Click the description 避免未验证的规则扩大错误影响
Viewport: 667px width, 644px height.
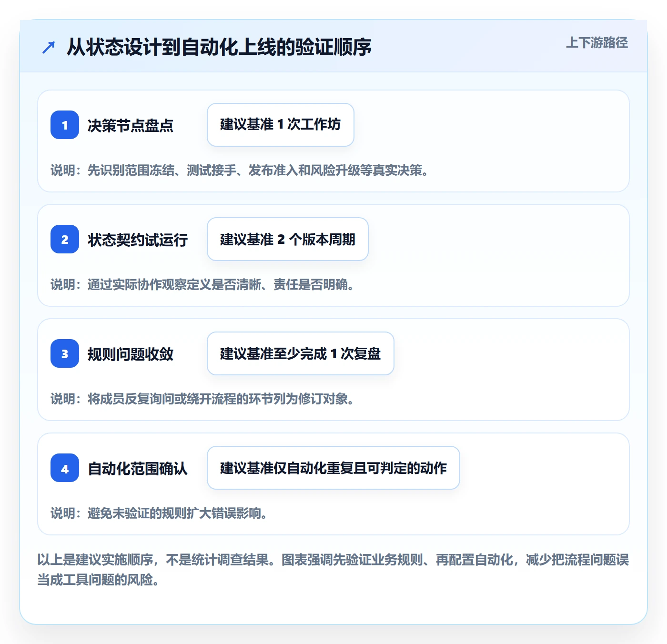click(x=159, y=513)
